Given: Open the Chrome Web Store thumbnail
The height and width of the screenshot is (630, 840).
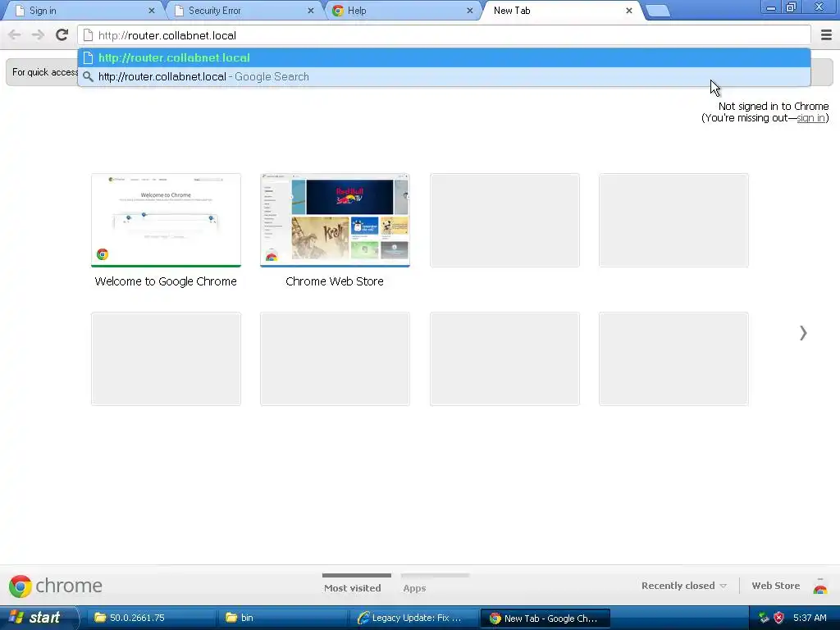Looking at the screenshot, I should (x=335, y=220).
